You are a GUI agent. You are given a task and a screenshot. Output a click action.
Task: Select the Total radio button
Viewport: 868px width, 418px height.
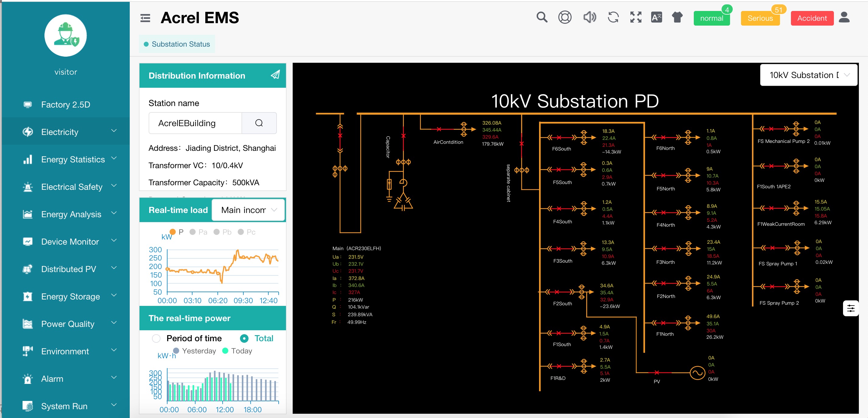click(x=244, y=338)
